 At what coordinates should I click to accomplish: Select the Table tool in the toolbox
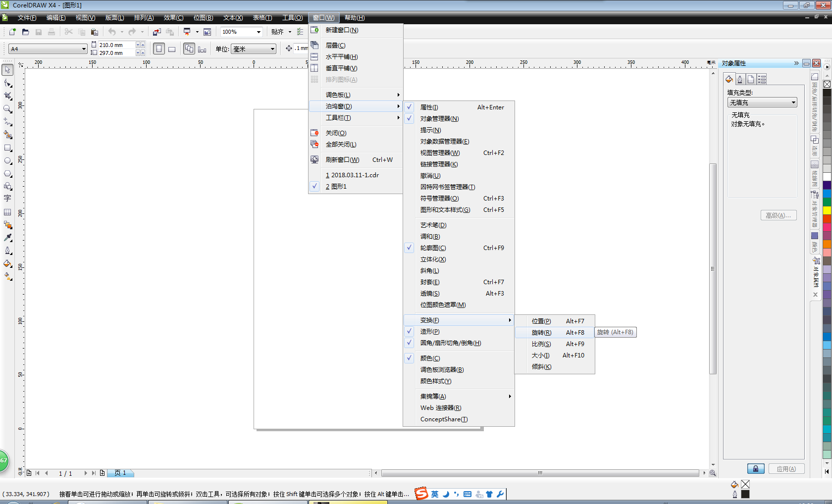click(x=7, y=212)
